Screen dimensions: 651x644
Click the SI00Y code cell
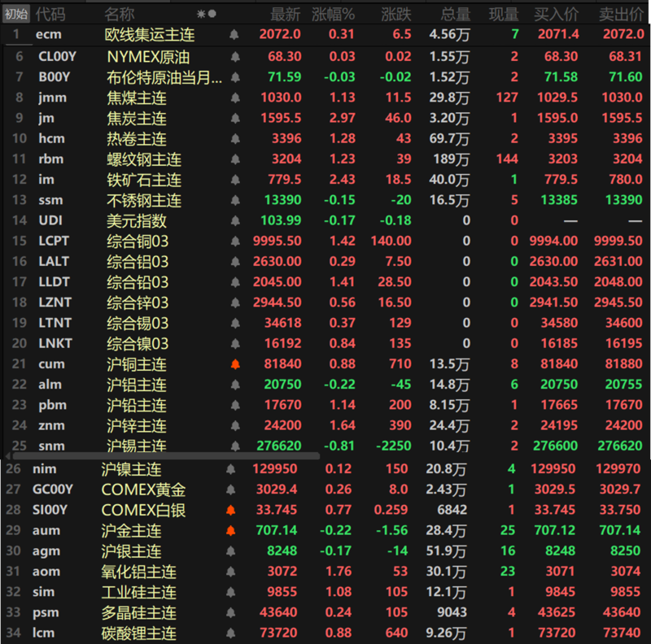50,510
